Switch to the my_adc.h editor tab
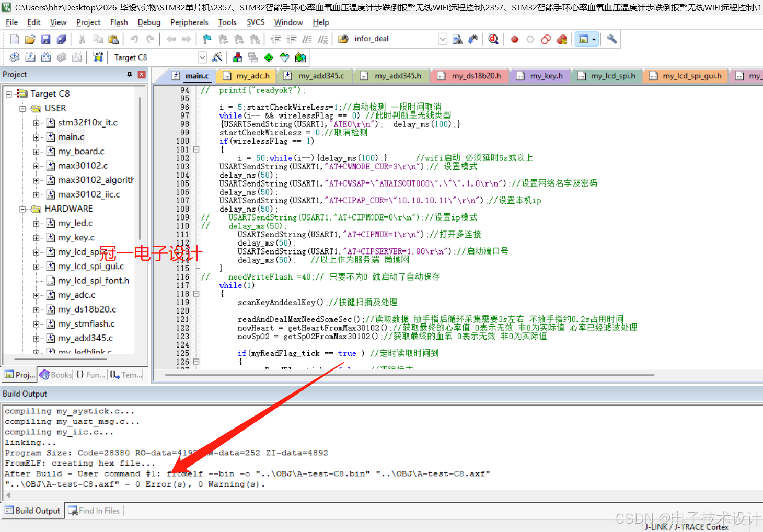The height and width of the screenshot is (532, 763). click(247, 76)
